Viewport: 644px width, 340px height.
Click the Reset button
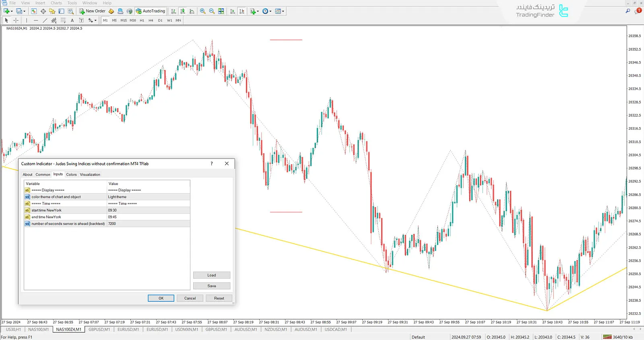tap(219, 298)
